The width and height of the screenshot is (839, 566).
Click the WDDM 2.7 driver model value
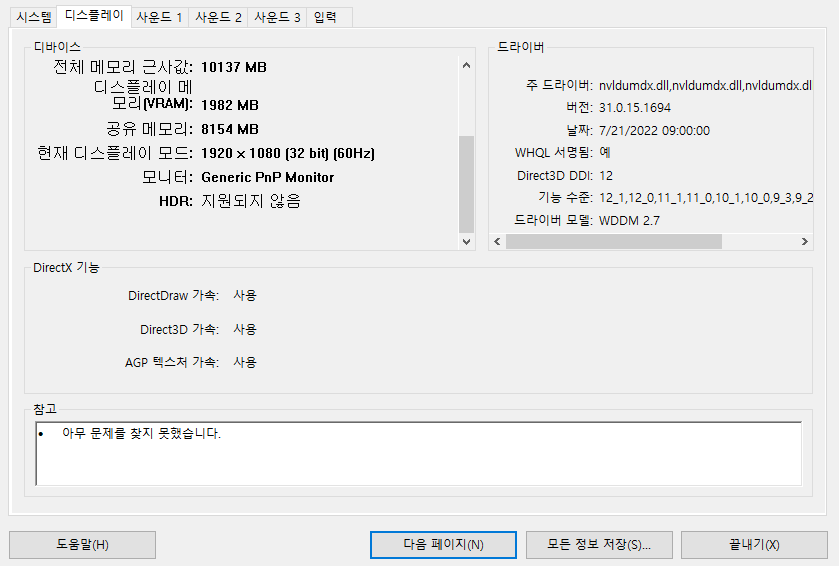[629, 220]
